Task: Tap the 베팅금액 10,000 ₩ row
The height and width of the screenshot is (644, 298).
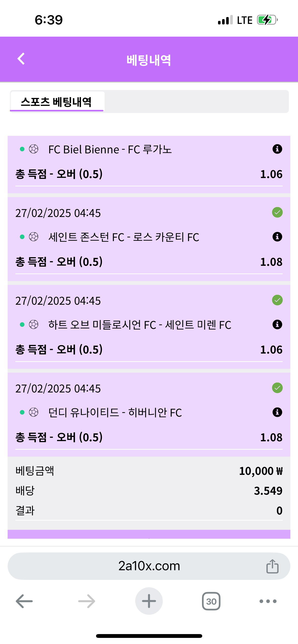Action: [149, 471]
